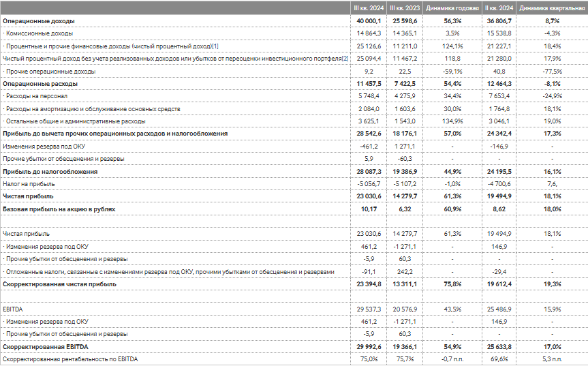Click the III кв. 2023 column header
This screenshot has height=366, width=588.
pyautogui.click(x=405, y=8)
